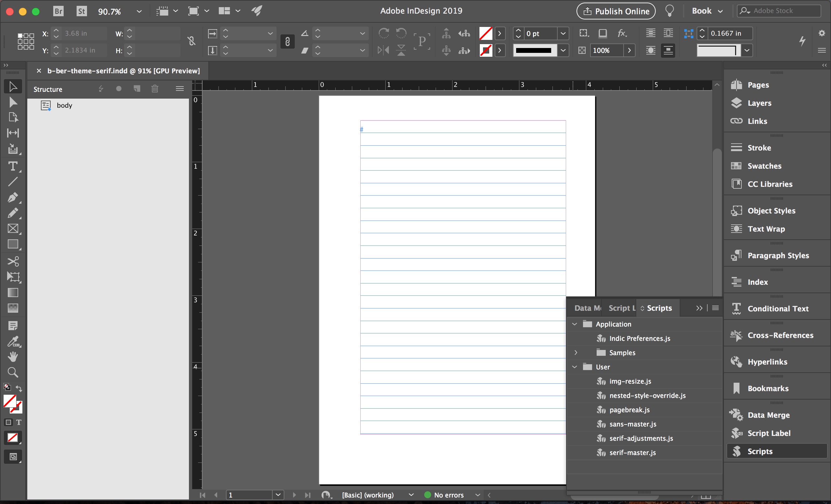Viewport: 831px width, 504px height.
Task: Select the Pen tool
Action: [13, 197]
